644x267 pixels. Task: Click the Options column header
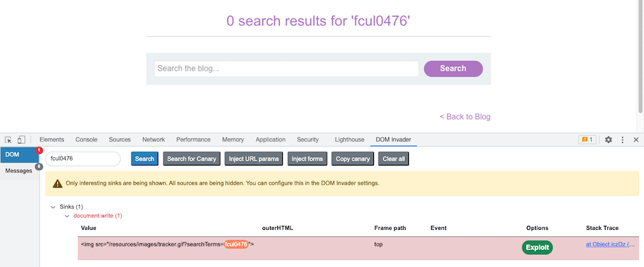coord(537,228)
